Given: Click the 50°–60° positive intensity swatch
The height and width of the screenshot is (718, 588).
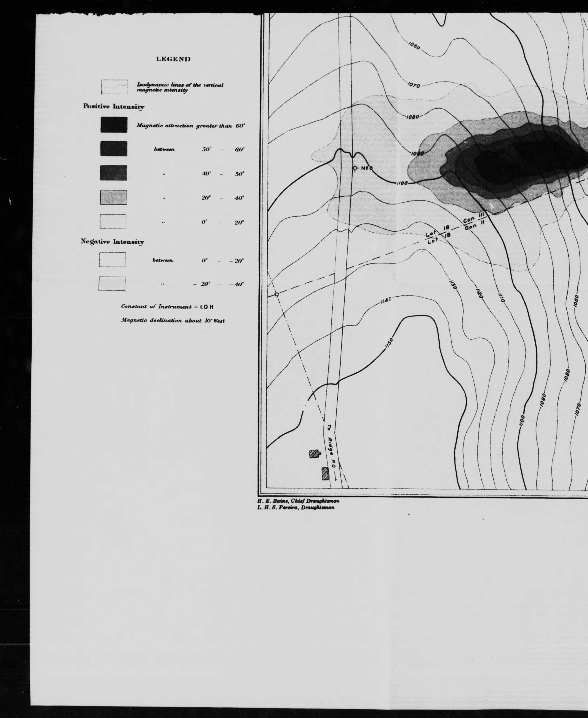Looking at the screenshot, I should (114, 149).
